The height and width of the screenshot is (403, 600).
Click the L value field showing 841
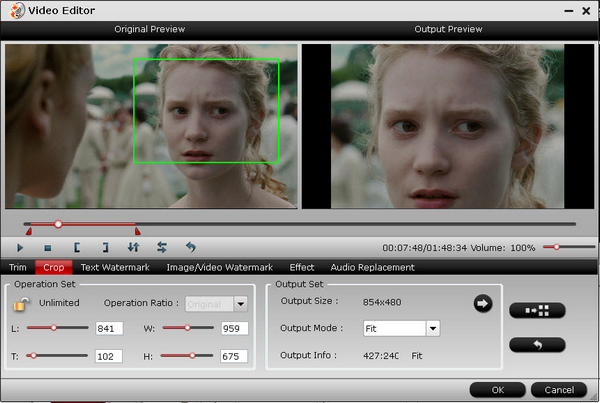tap(109, 328)
